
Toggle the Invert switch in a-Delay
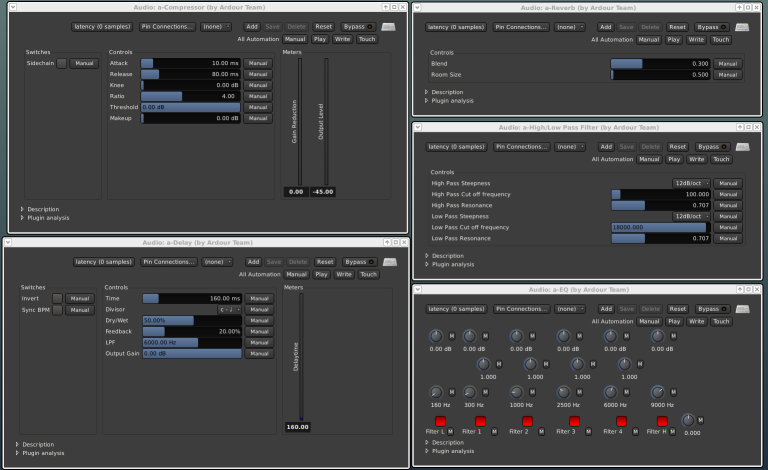click(57, 298)
